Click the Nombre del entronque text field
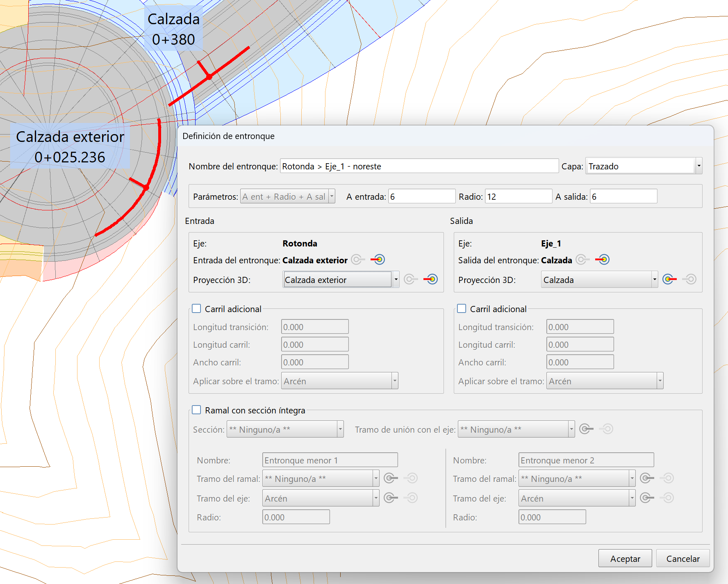This screenshot has width=728, height=584. (419, 166)
